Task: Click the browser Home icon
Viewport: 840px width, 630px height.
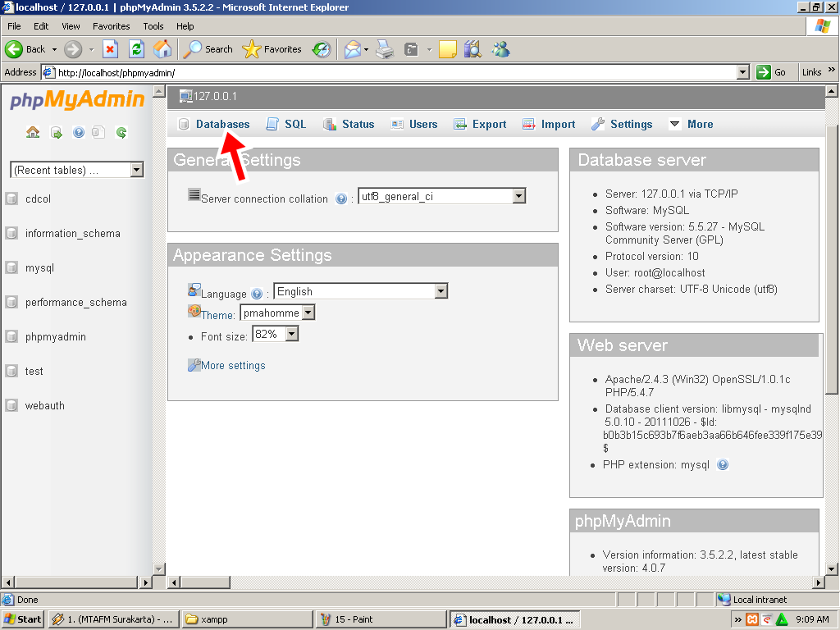Action: (162, 49)
